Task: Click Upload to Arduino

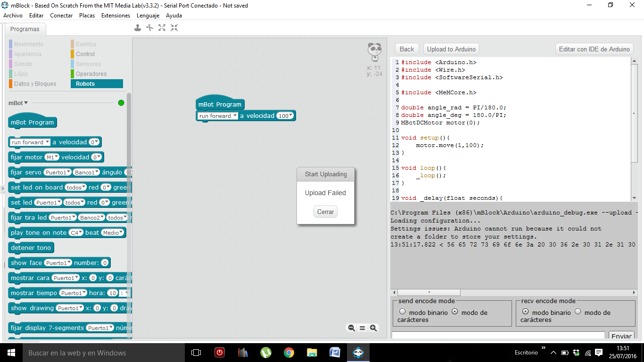Action: pos(451,49)
